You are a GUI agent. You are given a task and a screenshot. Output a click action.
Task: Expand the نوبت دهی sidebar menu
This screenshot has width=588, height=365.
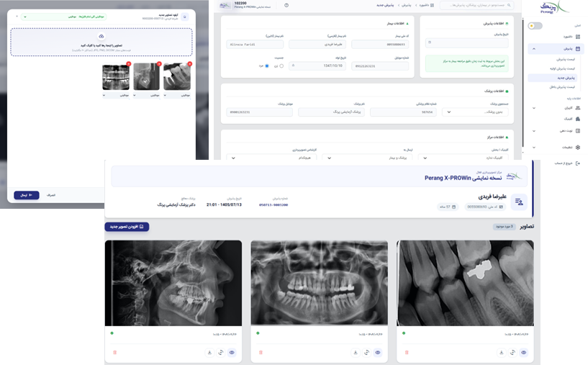pos(534,131)
